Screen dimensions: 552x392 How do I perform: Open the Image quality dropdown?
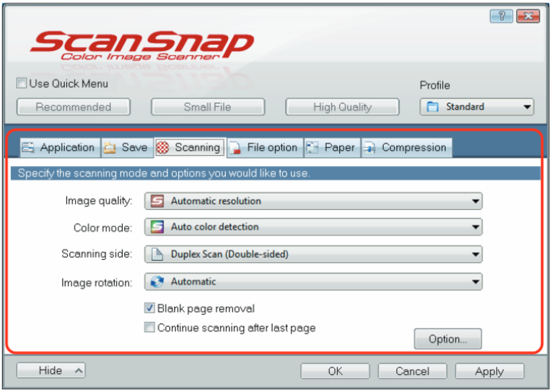pyautogui.click(x=313, y=201)
